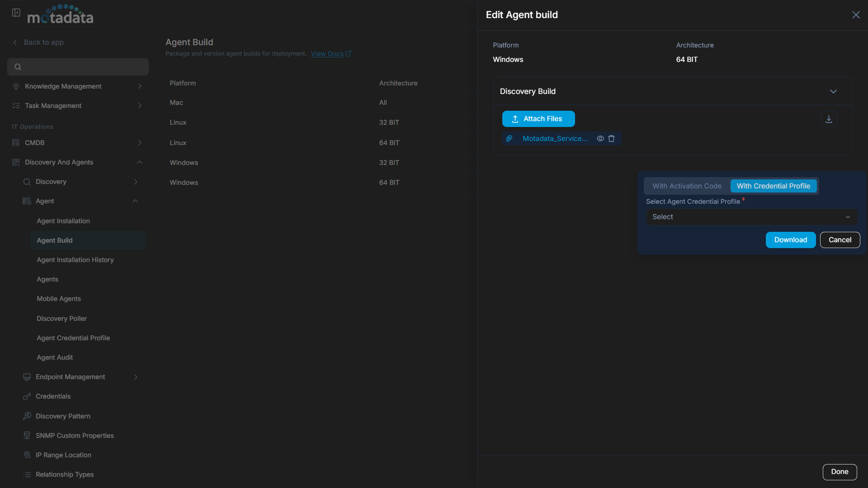Open Agent Audit menu item

click(55, 357)
